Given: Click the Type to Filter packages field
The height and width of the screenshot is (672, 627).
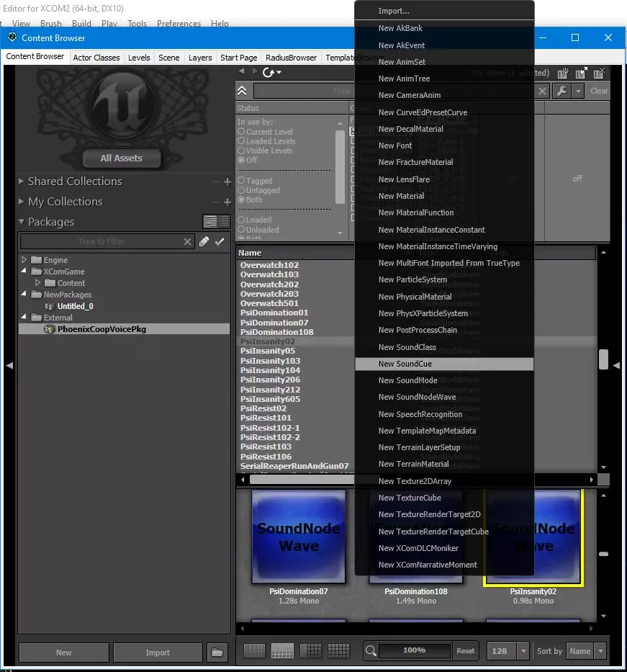Looking at the screenshot, I should point(102,242).
